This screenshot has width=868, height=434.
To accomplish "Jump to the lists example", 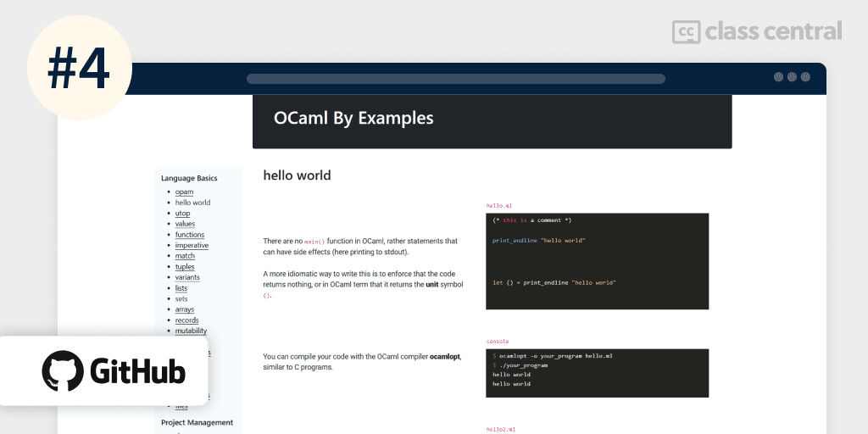I will tap(181, 288).
